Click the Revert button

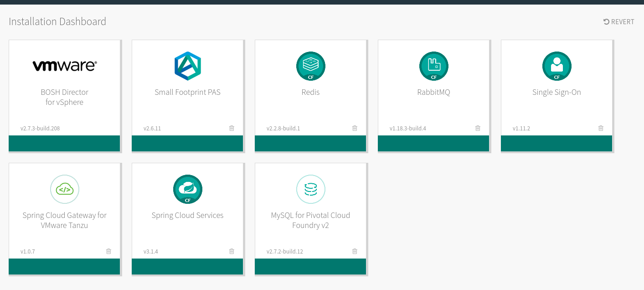618,22
